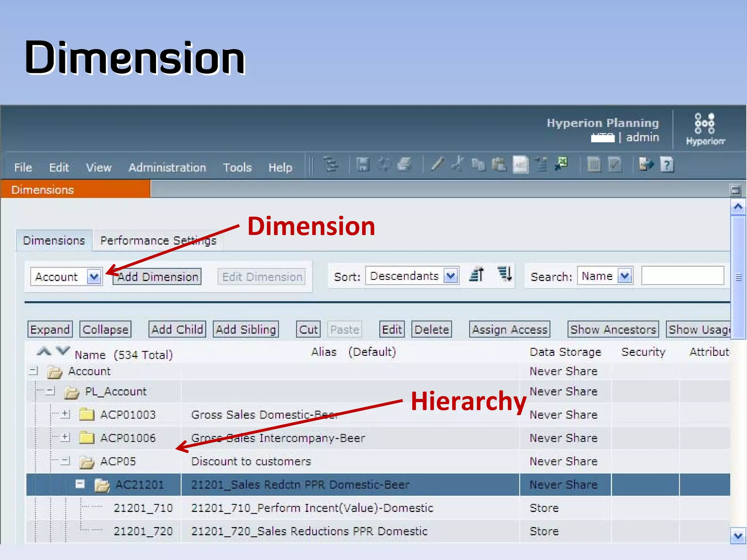Click the pencil Edit toolbar icon
Viewport: 747px width, 560px height.
tap(437, 164)
